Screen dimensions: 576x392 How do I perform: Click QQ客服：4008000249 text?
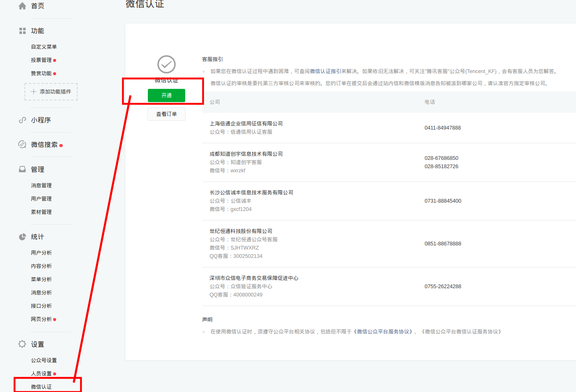[x=236, y=295]
